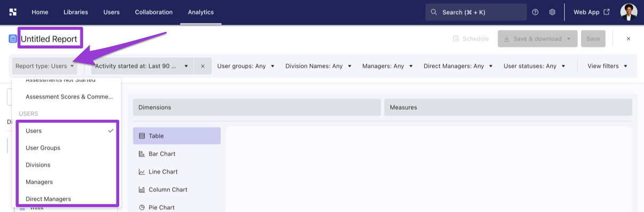The height and width of the screenshot is (212, 644).
Task: Open the Division Names filter
Action: coord(318,66)
